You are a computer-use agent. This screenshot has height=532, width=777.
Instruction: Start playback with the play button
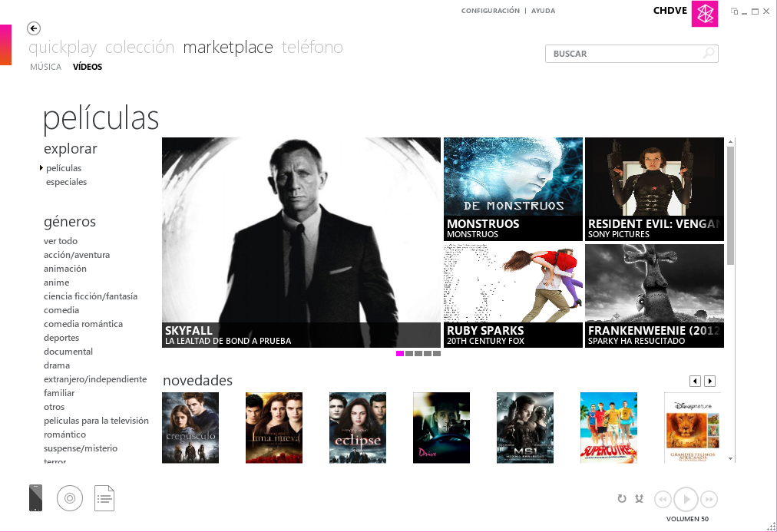click(x=686, y=499)
